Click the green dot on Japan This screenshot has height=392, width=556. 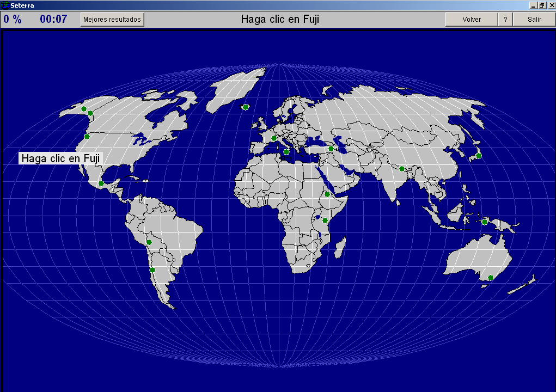[478, 156]
